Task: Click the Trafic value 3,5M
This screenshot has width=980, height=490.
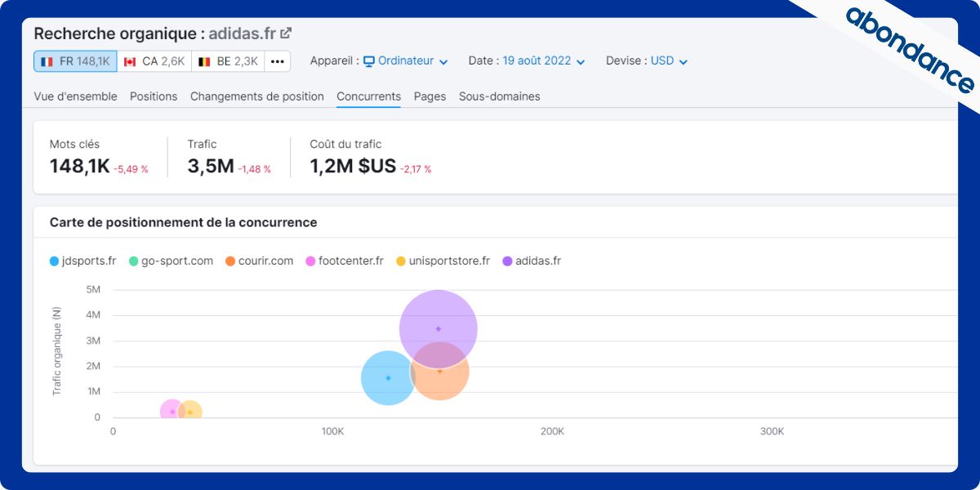Action: click(x=211, y=167)
